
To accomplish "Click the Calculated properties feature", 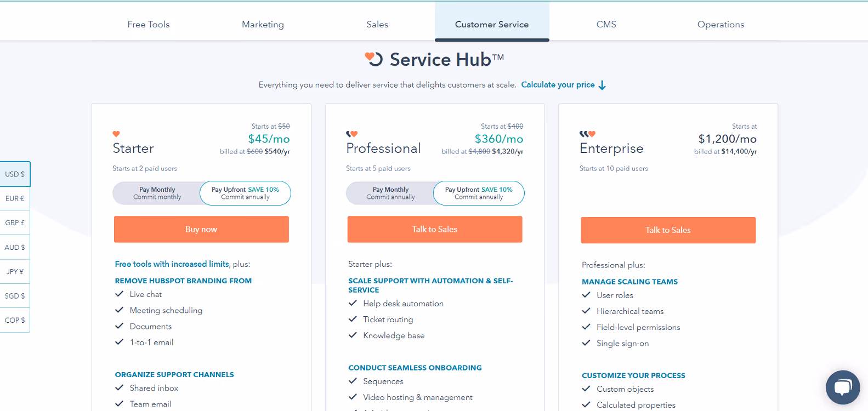I will pos(636,405).
